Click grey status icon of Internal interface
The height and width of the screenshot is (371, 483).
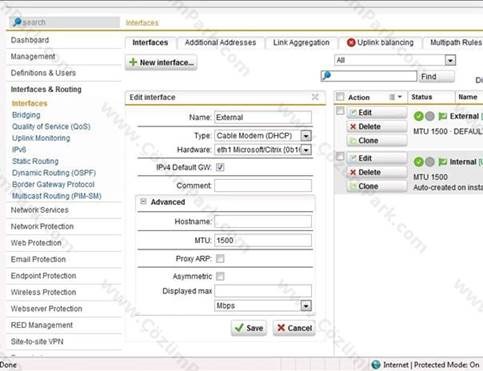(x=430, y=162)
